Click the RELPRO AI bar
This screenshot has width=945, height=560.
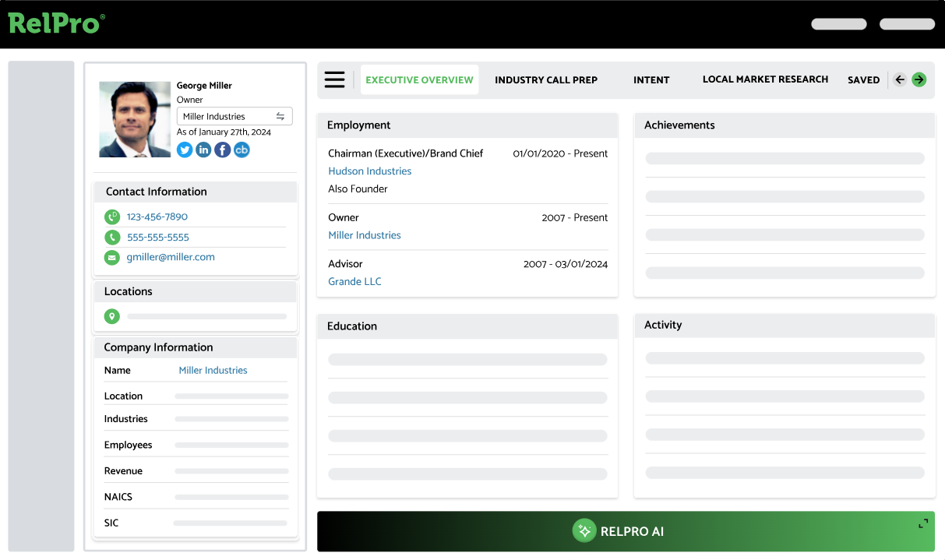point(626,531)
